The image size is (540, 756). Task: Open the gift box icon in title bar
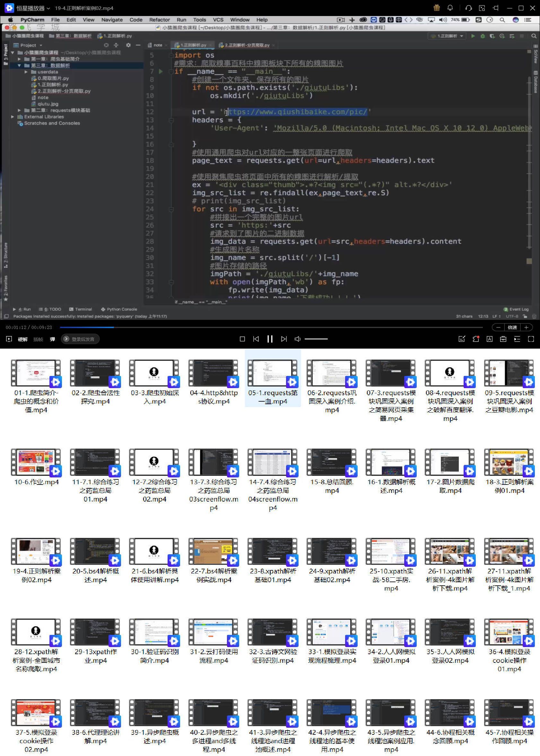point(437,8)
